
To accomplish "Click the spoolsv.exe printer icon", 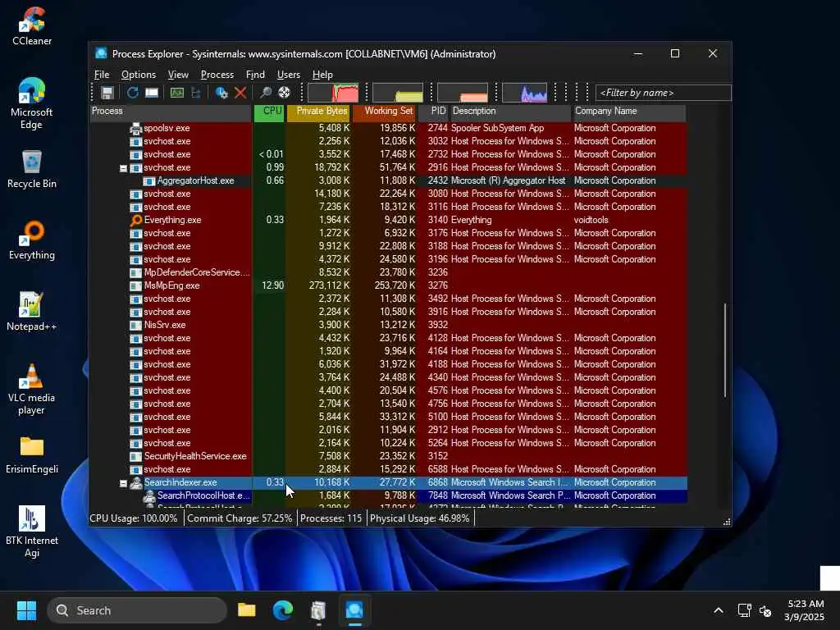I will pos(135,128).
